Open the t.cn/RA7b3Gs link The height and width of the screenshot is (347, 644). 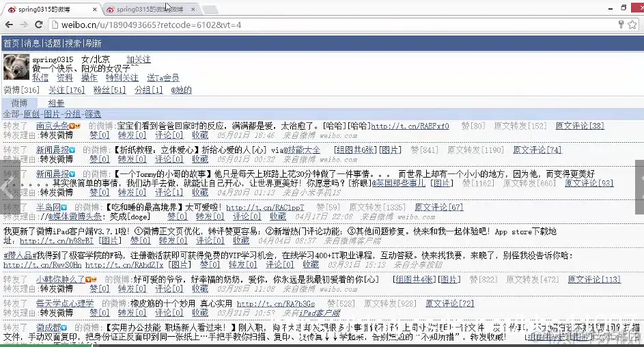coord(276,303)
